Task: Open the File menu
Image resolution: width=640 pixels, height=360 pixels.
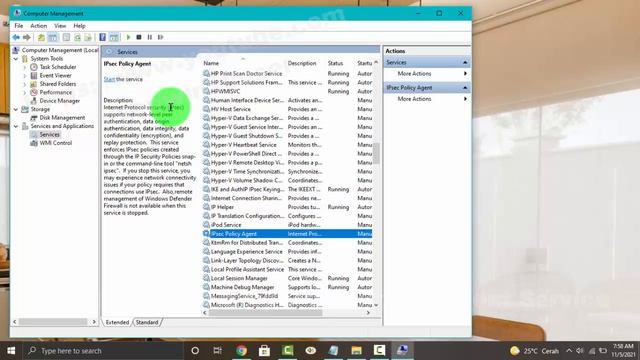Action: tap(19, 26)
